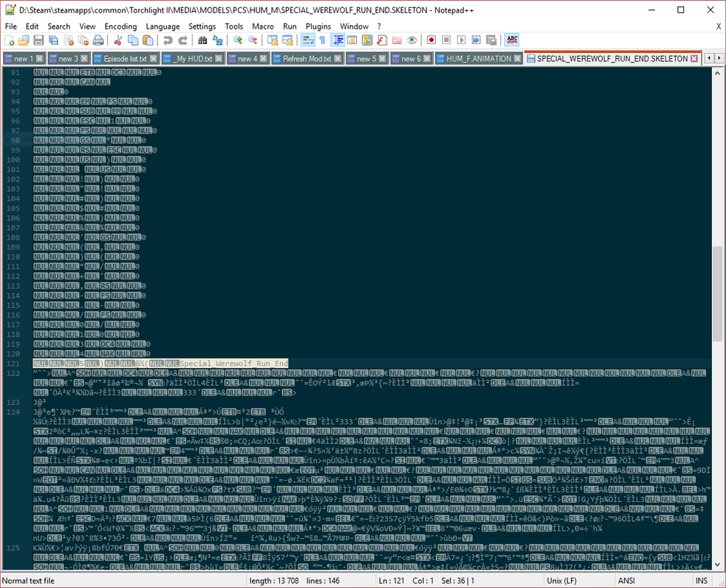The image size is (726, 588).
Task: Open the Function List icon
Action: (x=381, y=40)
